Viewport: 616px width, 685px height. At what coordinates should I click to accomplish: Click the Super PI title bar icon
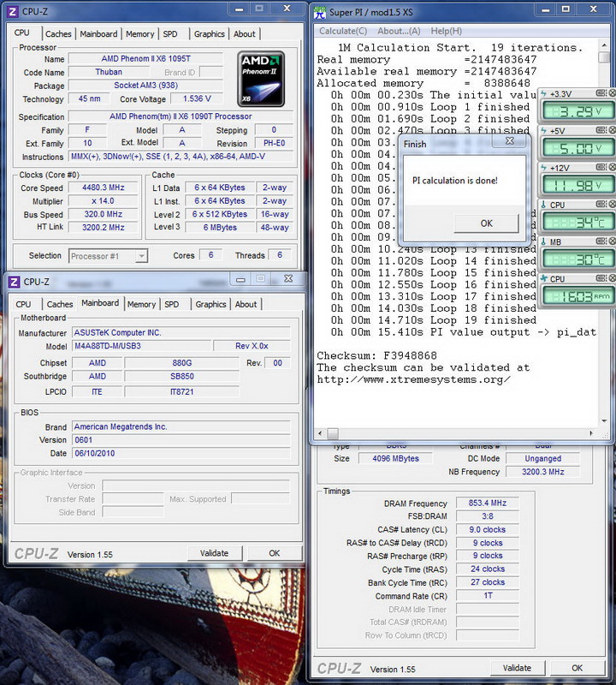coord(320,13)
